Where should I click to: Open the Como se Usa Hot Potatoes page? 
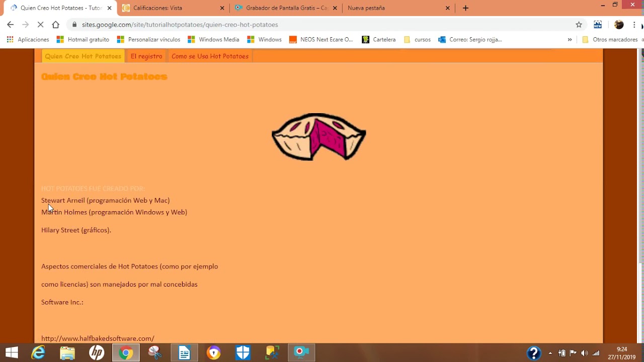[x=210, y=56]
